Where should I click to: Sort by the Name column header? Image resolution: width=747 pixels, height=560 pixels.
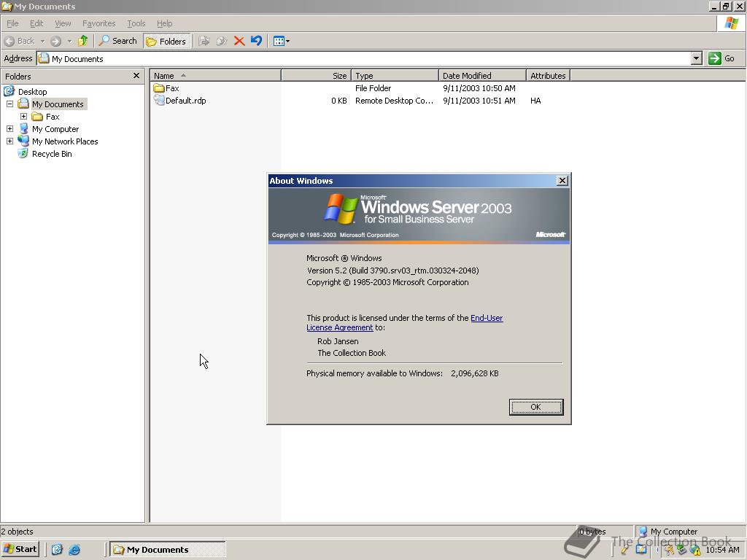(x=215, y=76)
